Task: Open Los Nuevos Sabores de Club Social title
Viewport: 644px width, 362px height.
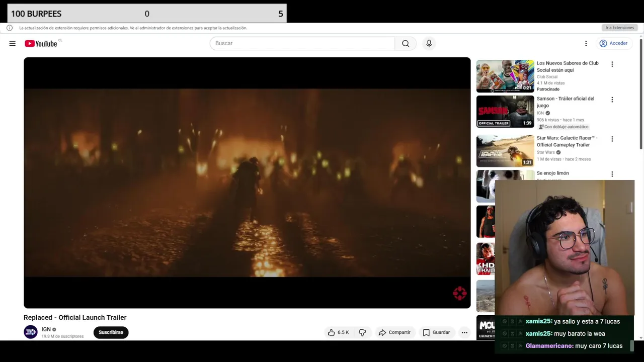Action: 568,66
